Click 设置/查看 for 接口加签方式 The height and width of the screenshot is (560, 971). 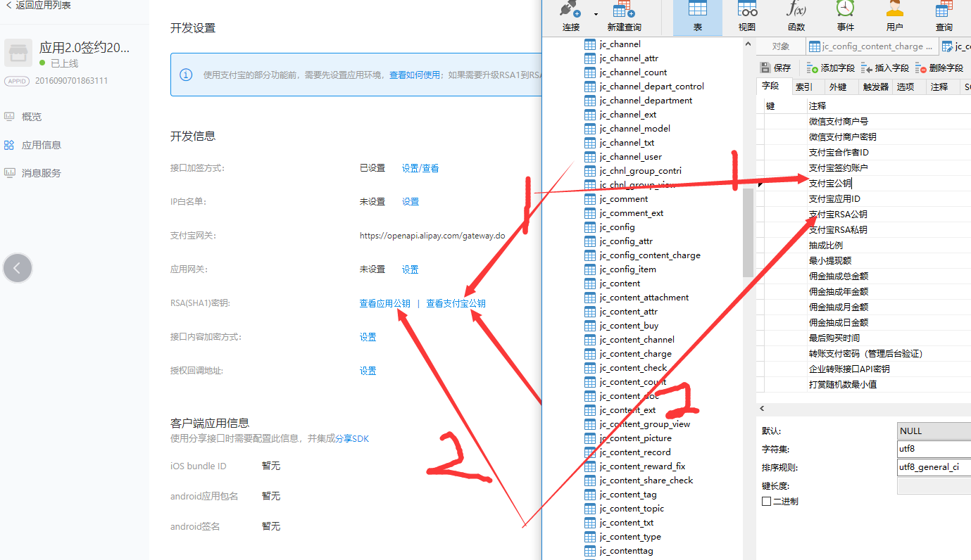tap(420, 168)
